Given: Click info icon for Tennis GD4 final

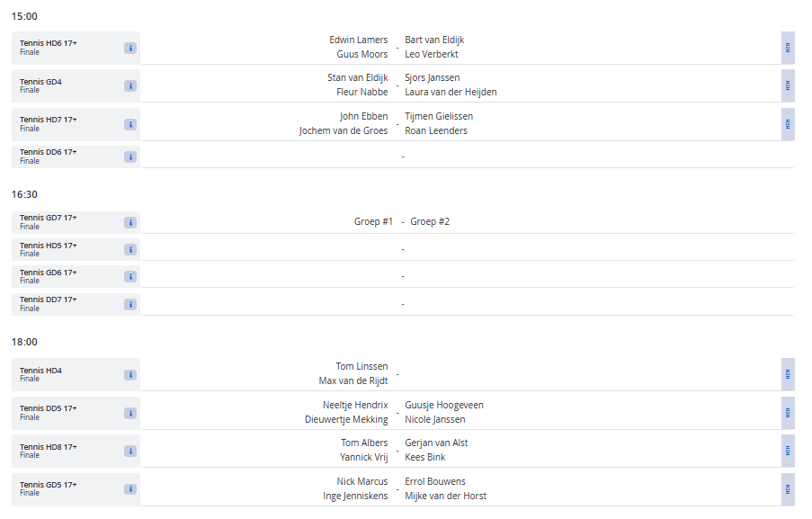Looking at the screenshot, I should pos(130,86).
